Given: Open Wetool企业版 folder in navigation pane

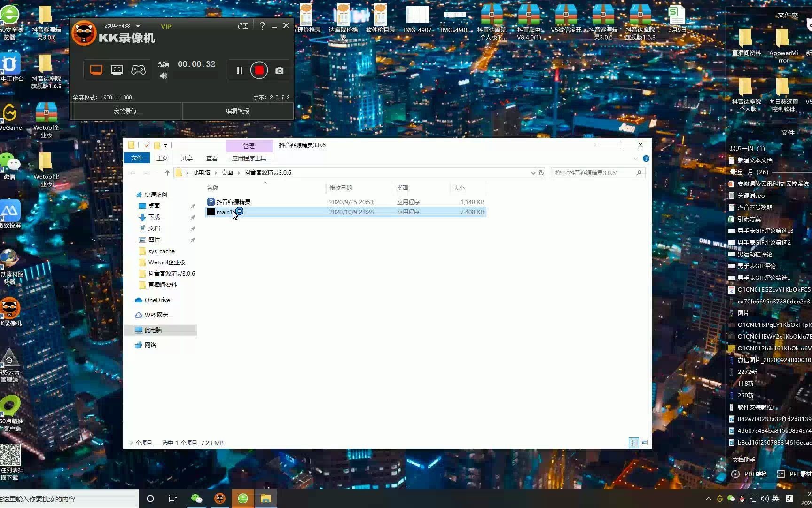Looking at the screenshot, I should [x=167, y=262].
